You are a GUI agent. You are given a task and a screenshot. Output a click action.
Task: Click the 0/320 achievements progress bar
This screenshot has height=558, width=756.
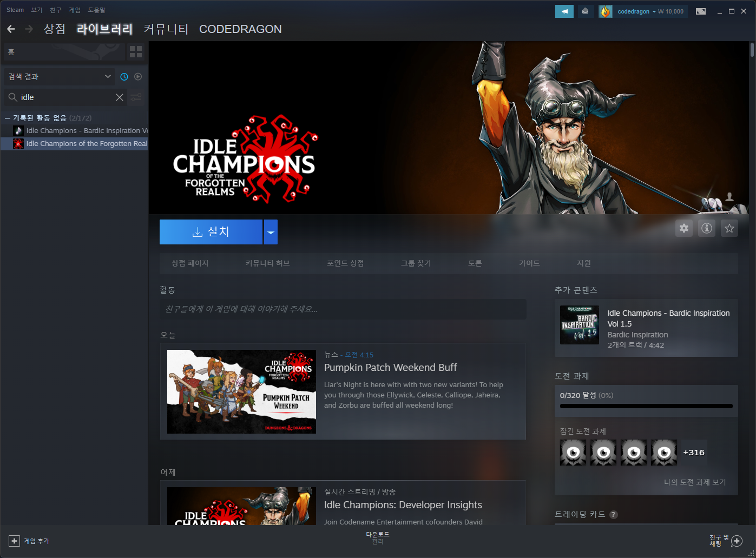(x=646, y=406)
